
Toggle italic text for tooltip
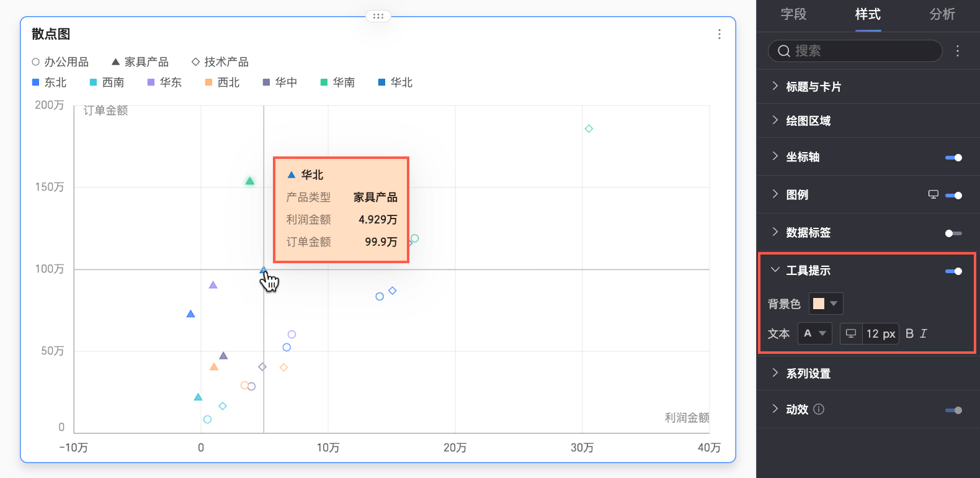pyautogui.click(x=924, y=333)
